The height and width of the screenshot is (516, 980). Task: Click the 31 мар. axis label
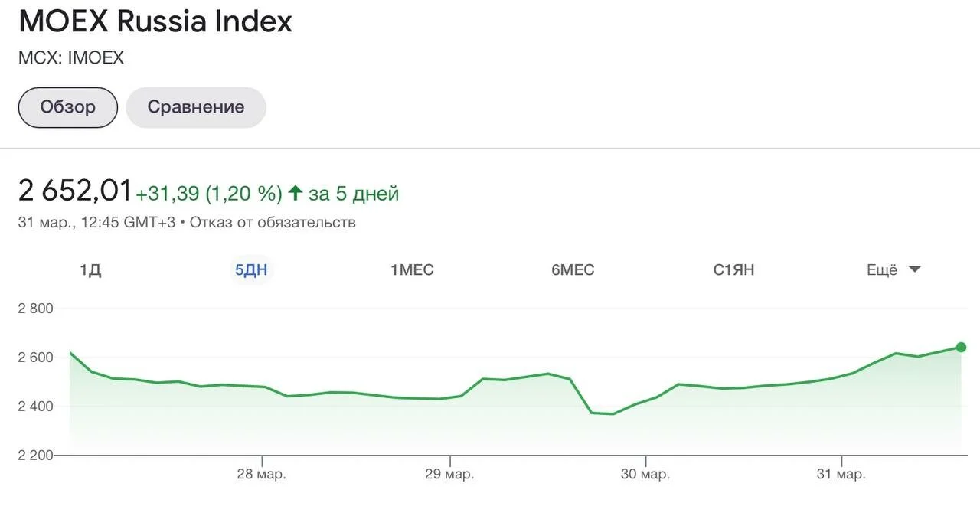[841, 475]
